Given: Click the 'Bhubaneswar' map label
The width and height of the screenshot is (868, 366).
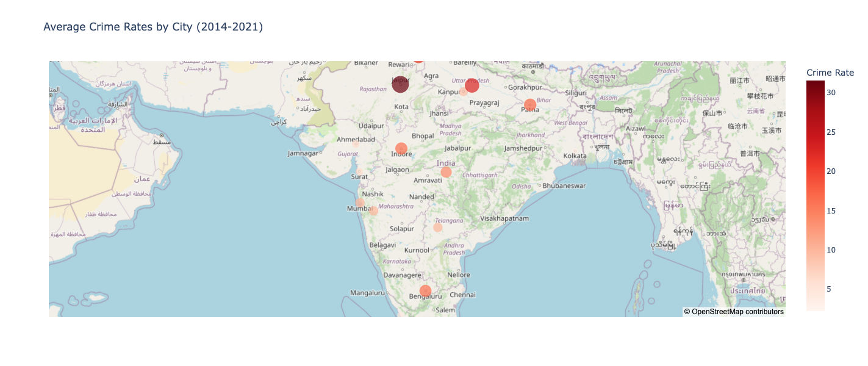Looking at the screenshot, I should pyautogui.click(x=564, y=185).
